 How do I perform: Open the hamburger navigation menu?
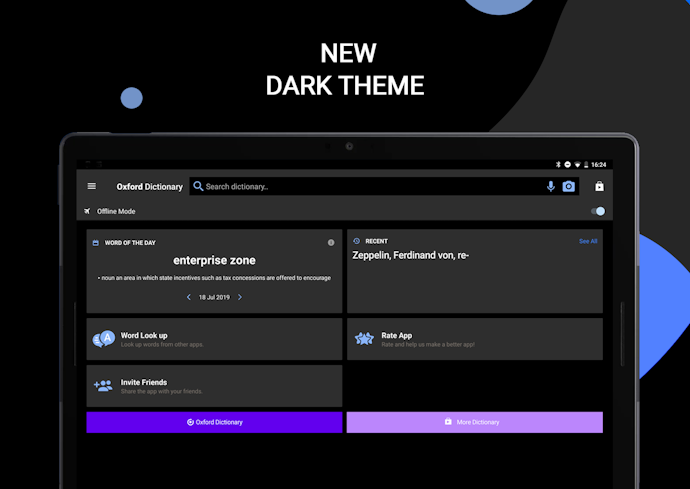point(92,186)
